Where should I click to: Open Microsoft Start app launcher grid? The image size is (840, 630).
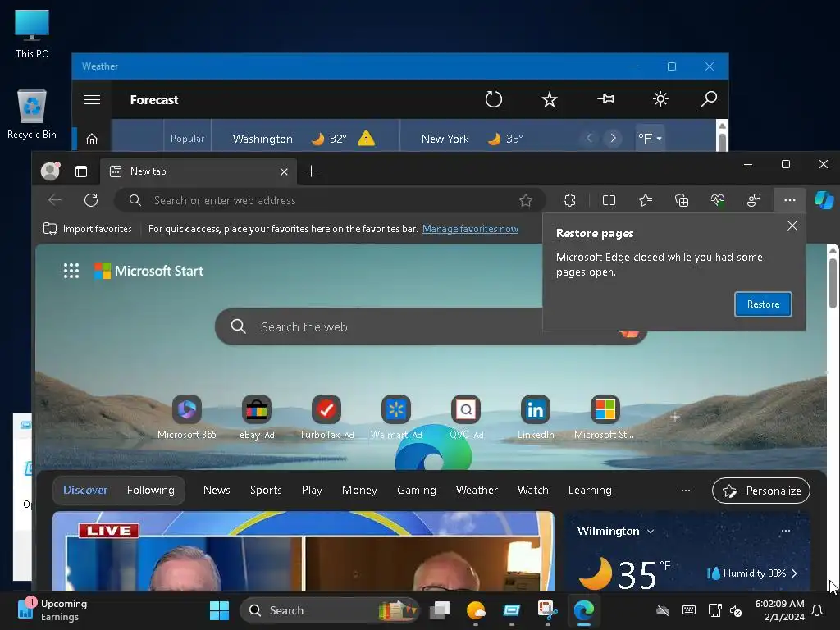coord(71,271)
